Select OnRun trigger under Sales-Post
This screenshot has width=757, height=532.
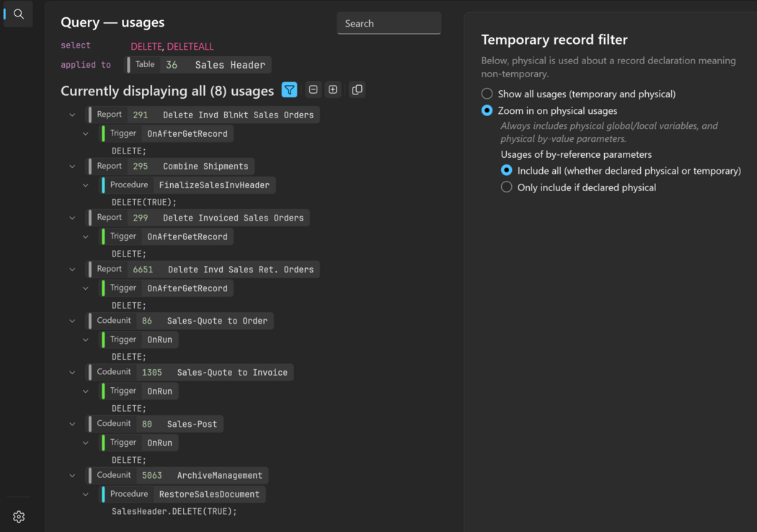(138, 443)
